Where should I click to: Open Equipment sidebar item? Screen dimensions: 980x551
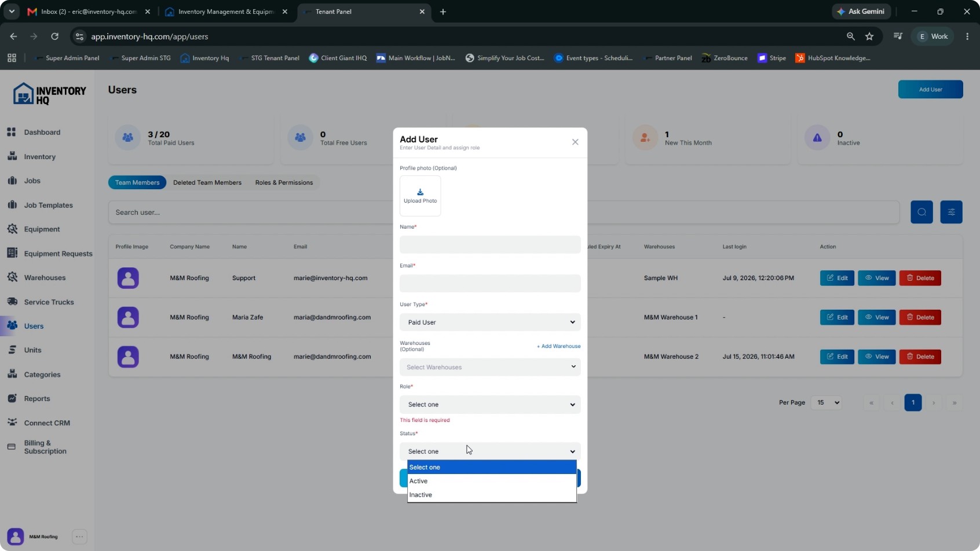42,229
